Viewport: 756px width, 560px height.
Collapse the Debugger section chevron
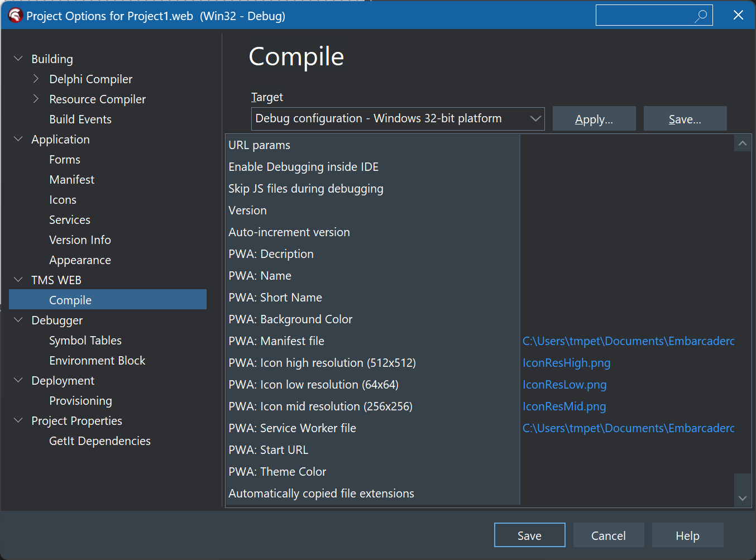tap(18, 320)
